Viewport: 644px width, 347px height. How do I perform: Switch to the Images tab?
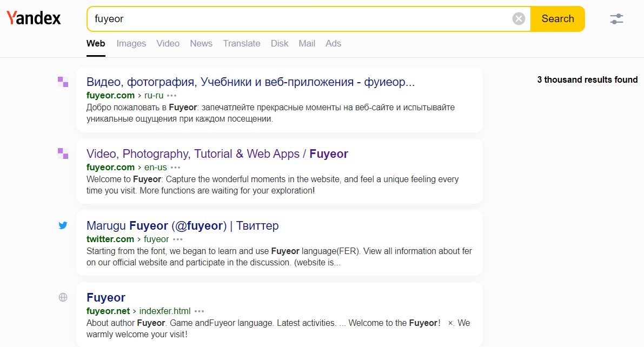131,44
